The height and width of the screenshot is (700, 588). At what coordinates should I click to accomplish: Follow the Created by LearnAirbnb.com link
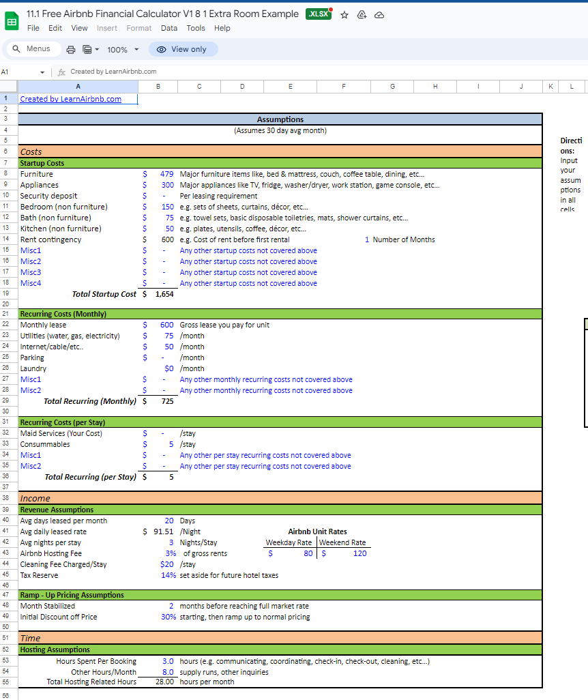[70, 99]
